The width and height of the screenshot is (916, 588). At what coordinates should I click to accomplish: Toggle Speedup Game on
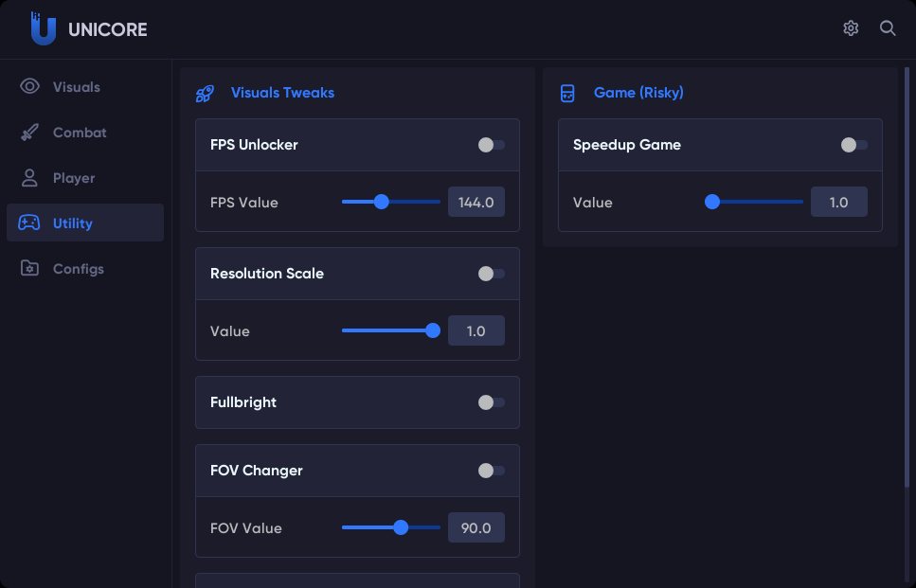(853, 144)
